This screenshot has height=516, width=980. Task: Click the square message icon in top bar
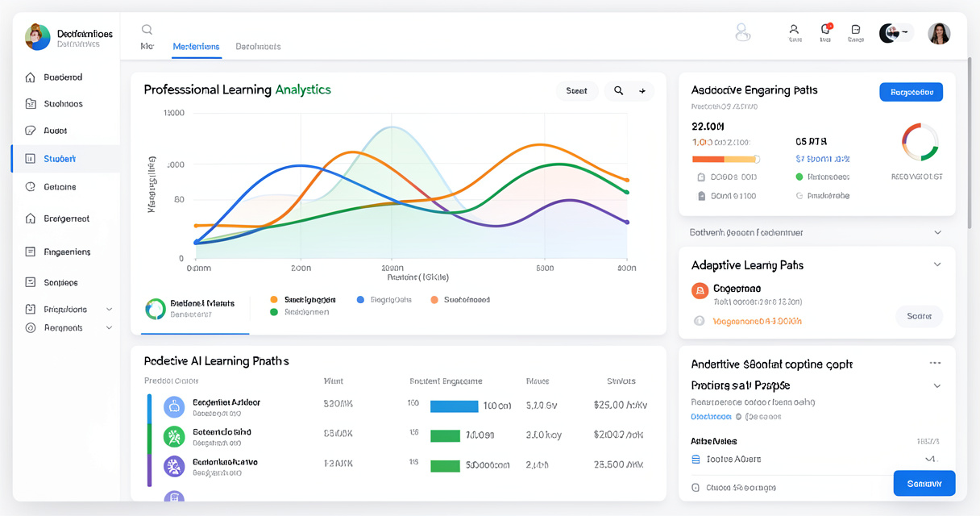(x=856, y=29)
